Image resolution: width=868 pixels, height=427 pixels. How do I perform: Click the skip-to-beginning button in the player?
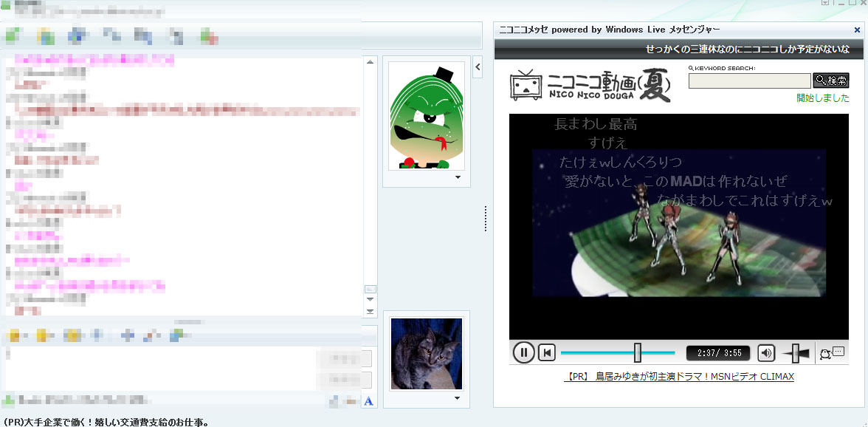[546, 353]
